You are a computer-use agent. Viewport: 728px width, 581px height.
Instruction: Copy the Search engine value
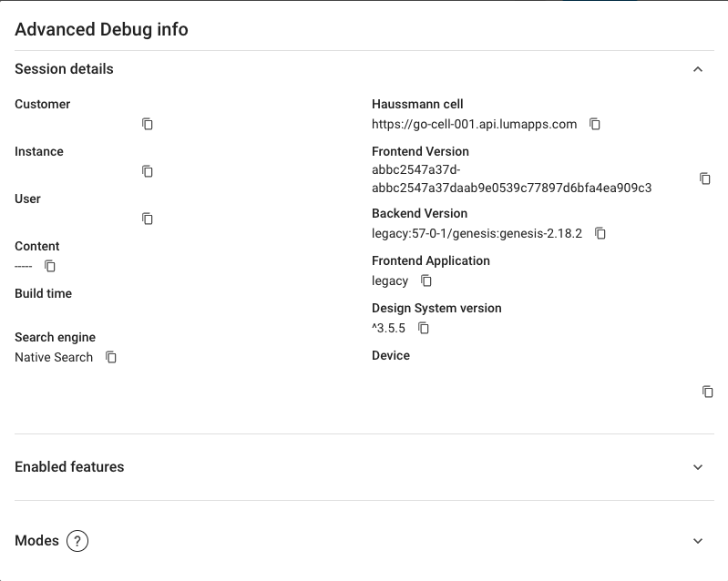tap(111, 357)
